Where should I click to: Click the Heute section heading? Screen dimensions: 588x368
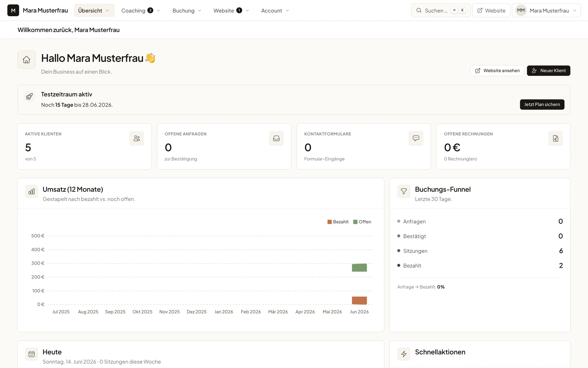52,352
